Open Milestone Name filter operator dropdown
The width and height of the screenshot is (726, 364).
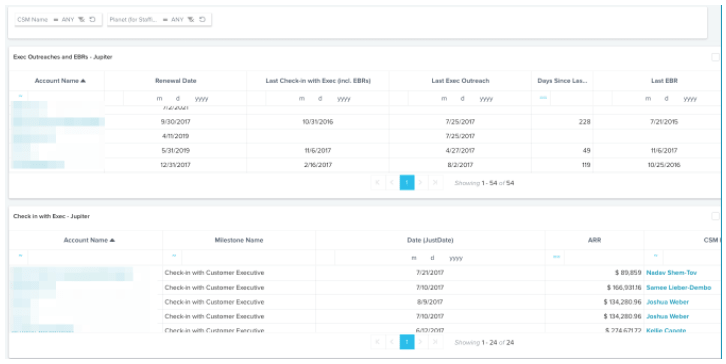point(174,256)
